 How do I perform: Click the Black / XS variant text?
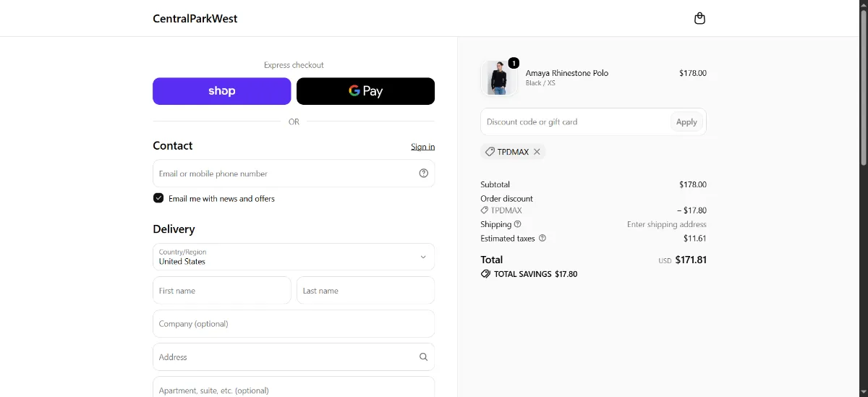coord(540,83)
